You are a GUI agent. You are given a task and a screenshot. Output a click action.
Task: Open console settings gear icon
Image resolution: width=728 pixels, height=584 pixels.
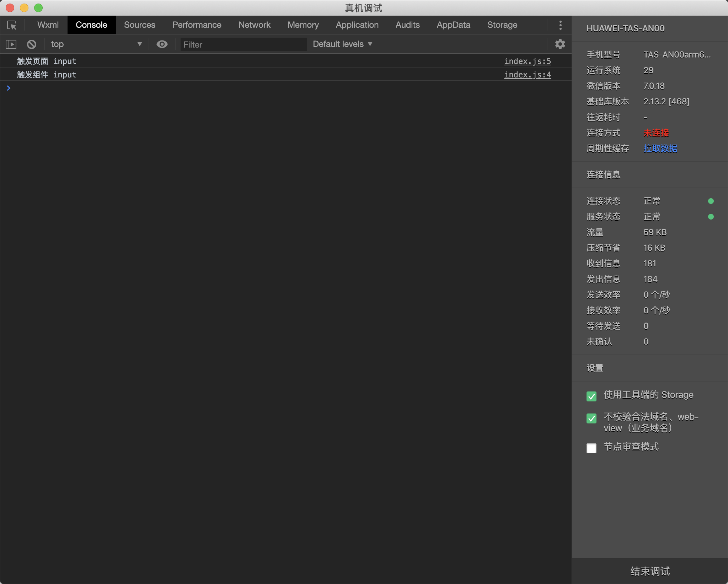(560, 44)
